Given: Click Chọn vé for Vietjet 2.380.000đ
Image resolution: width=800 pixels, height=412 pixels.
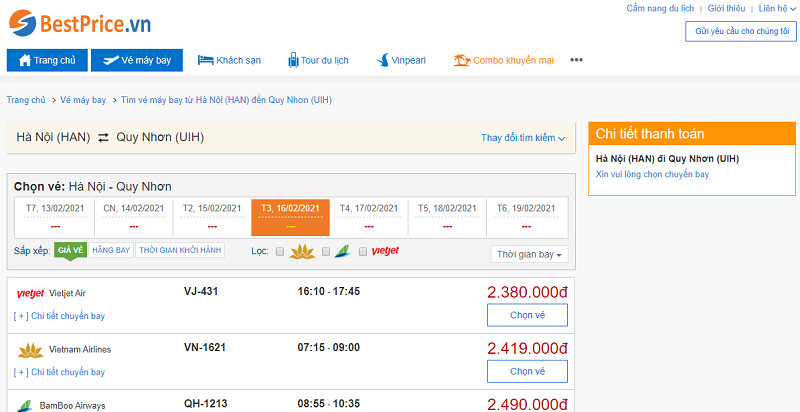Looking at the screenshot, I should [528, 315].
